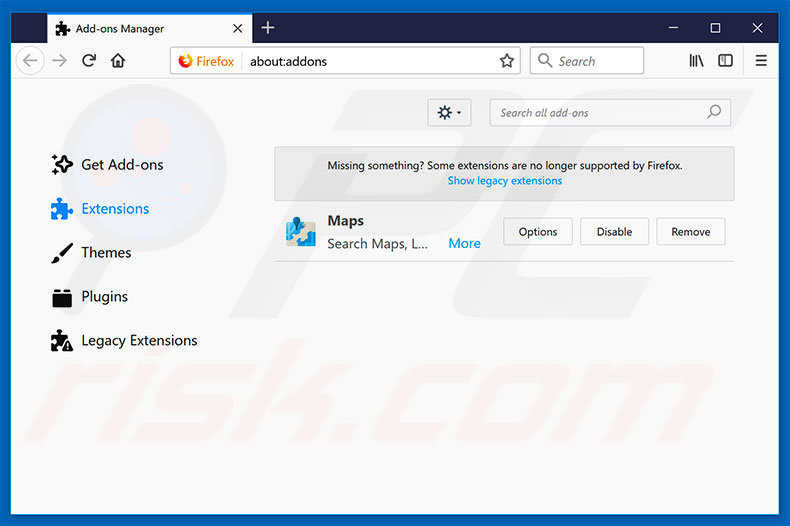The image size is (790, 526).
Task: Open a new tab with plus button
Action: pos(268,28)
